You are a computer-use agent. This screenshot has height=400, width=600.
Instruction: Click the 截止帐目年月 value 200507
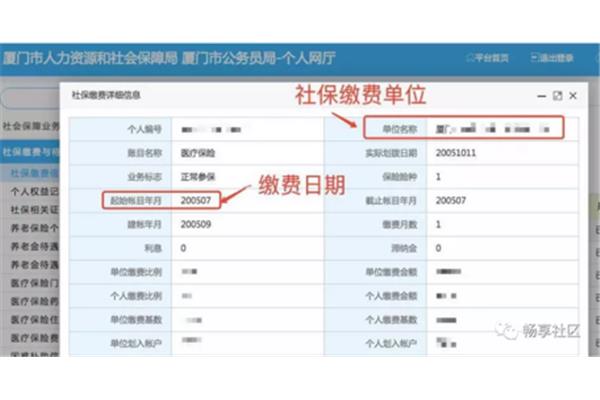451,200
